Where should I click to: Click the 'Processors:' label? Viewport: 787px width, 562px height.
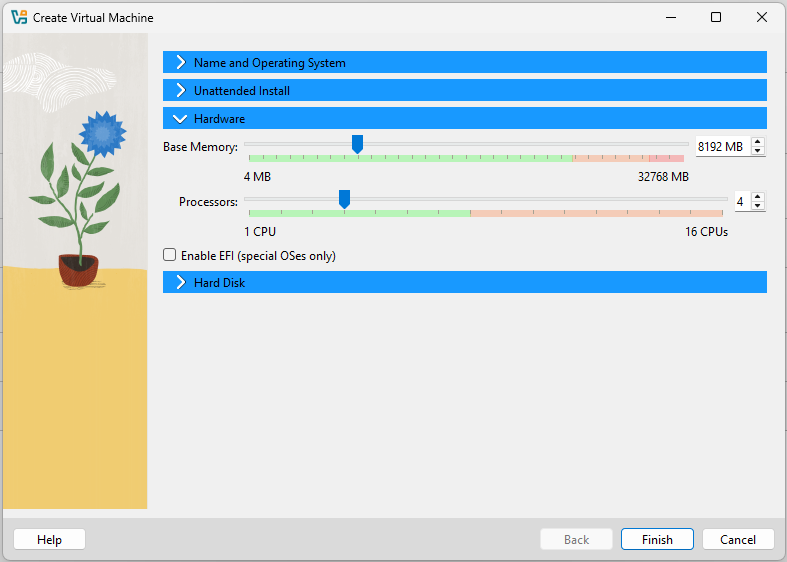208,202
